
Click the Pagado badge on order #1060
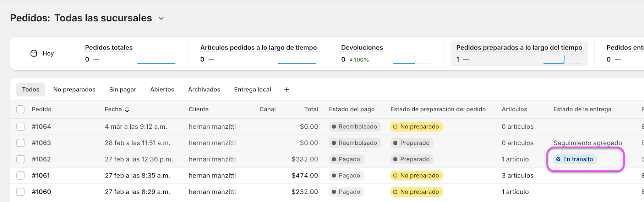coord(346,192)
